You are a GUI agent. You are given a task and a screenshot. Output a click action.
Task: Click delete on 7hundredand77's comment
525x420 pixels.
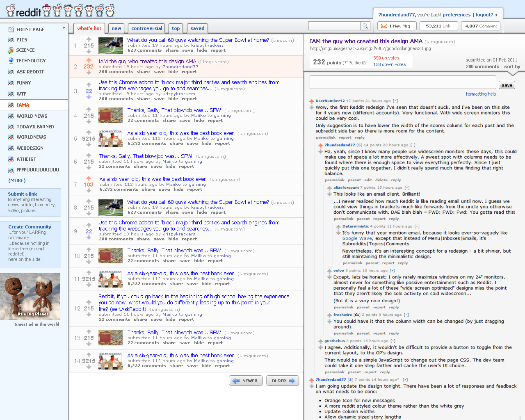click(381, 180)
